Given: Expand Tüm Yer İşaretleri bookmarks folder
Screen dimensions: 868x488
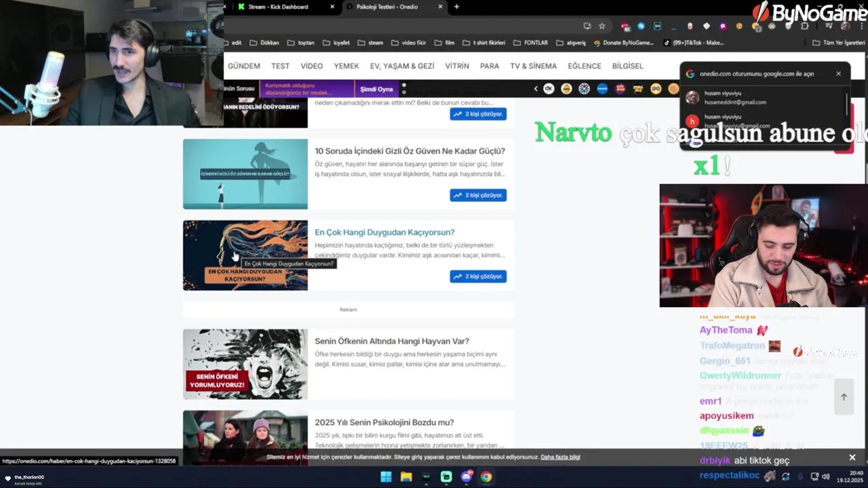Looking at the screenshot, I should point(839,43).
